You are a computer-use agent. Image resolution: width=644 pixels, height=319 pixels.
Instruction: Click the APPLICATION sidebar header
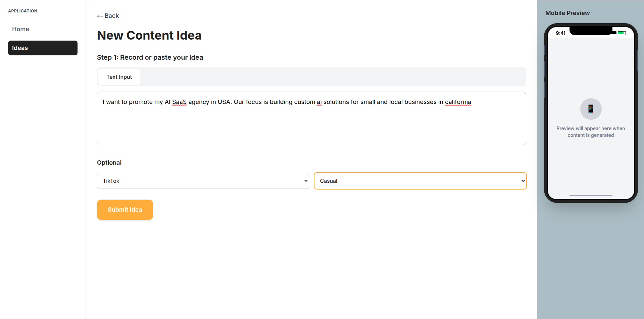(x=22, y=11)
